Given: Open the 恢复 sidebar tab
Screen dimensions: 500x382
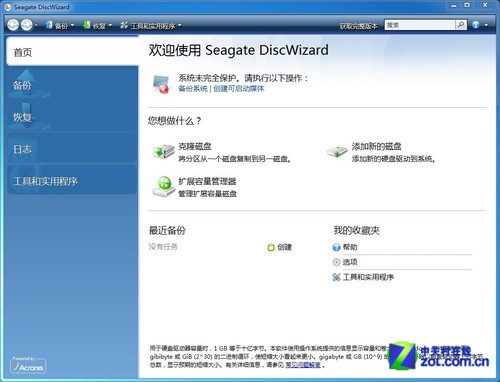Looking at the screenshot, I should click(72, 117).
